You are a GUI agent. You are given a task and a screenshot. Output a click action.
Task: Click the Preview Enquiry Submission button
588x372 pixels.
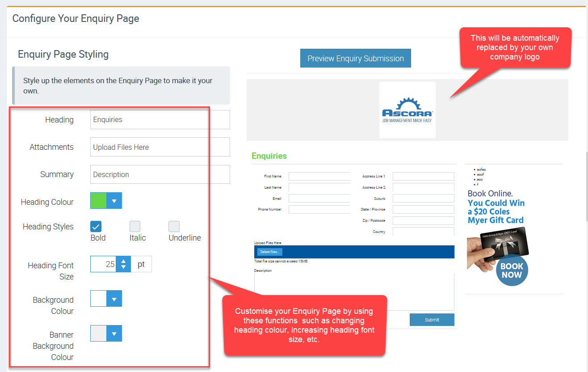click(355, 59)
